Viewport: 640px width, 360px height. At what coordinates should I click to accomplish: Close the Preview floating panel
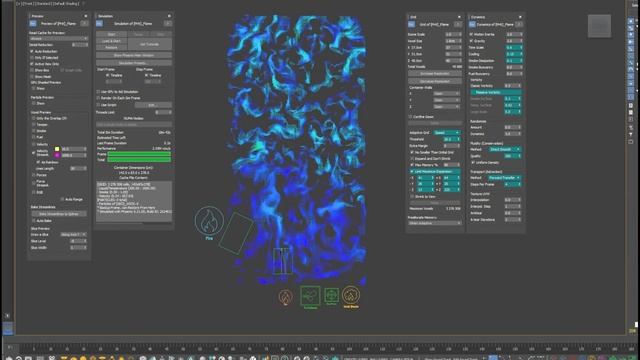pyautogui.click(x=86, y=16)
